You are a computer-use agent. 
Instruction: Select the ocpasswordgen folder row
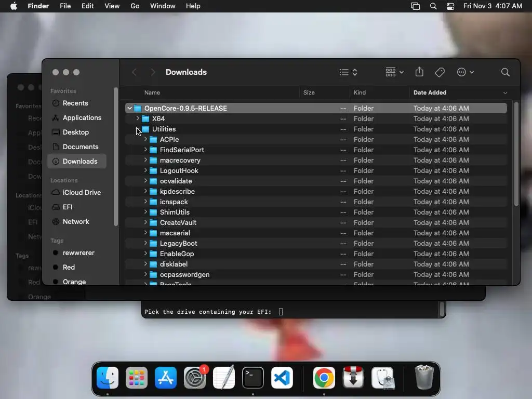[x=316, y=274]
